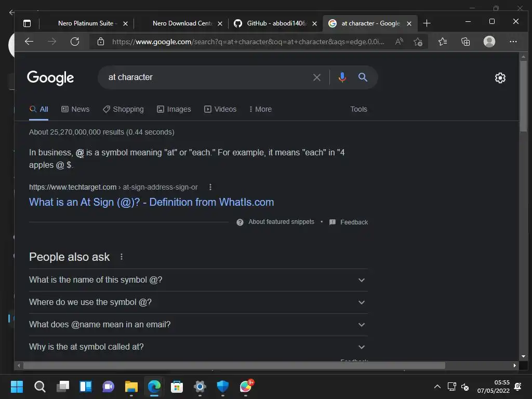
Task: Open Favorites list icon
Action: click(x=443, y=42)
